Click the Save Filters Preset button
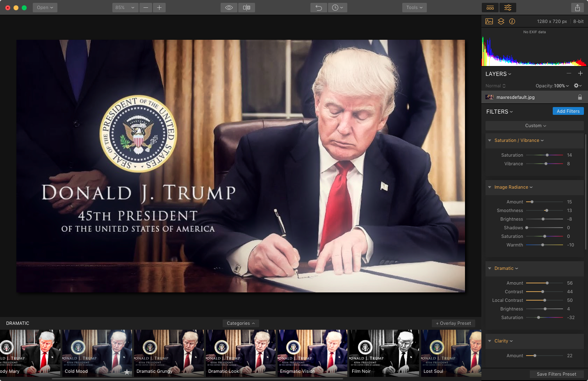The height and width of the screenshot is (381, 588). click(x=556, y=374)
